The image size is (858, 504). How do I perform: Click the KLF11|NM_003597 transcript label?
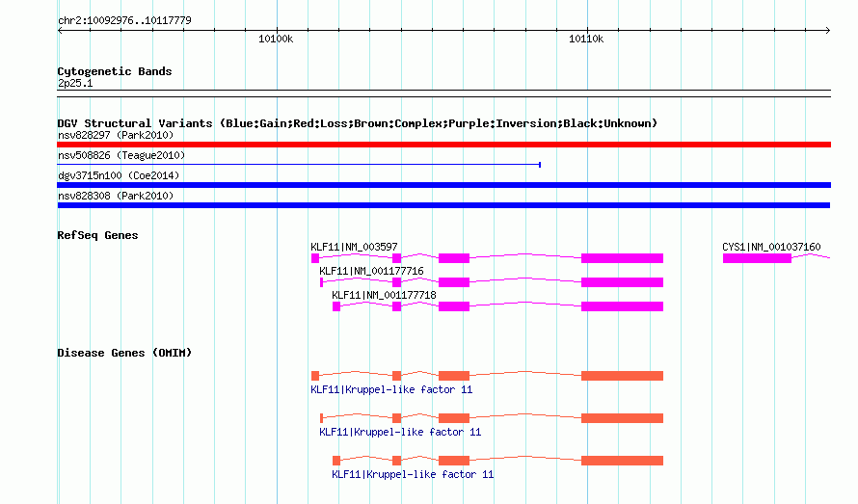354,247
